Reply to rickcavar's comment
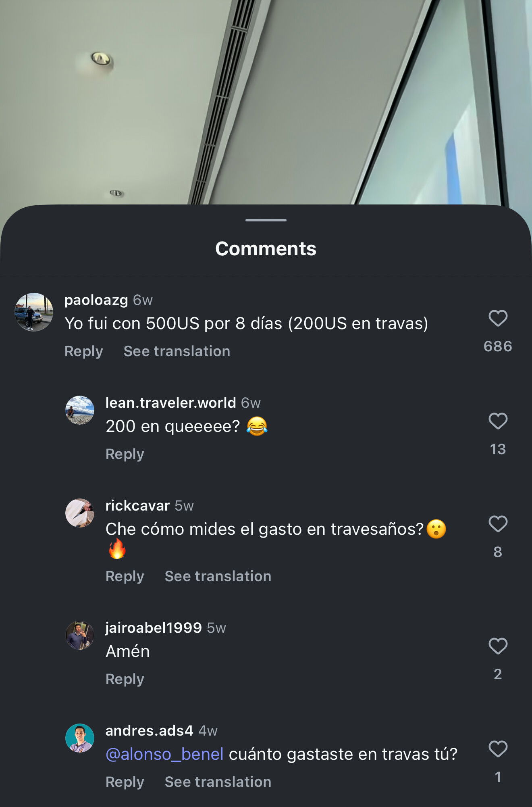 [x=125, y=576]
